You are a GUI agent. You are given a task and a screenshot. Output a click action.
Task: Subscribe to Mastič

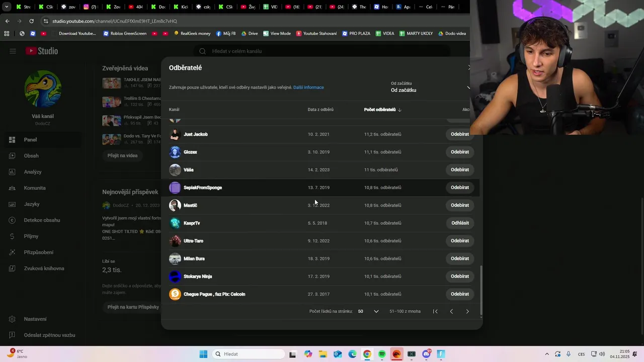(460, 205)
